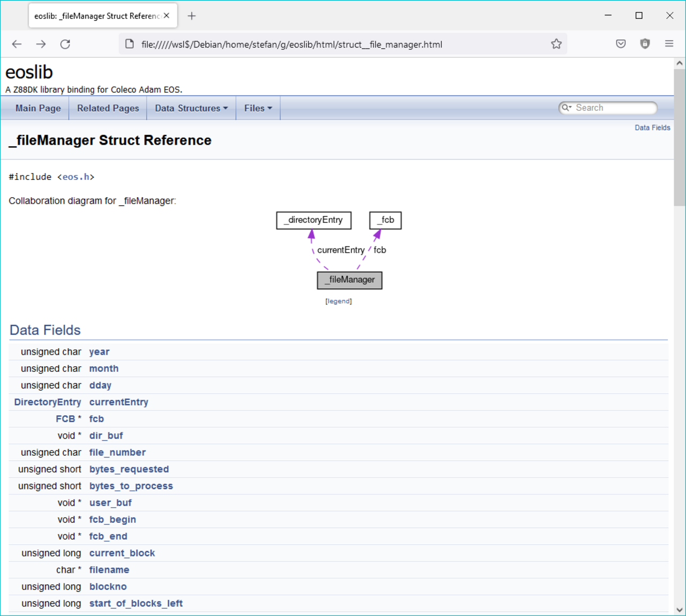The image size is (686, 616).
Task: Open the fcb field link
Action: tap(96, 419)
